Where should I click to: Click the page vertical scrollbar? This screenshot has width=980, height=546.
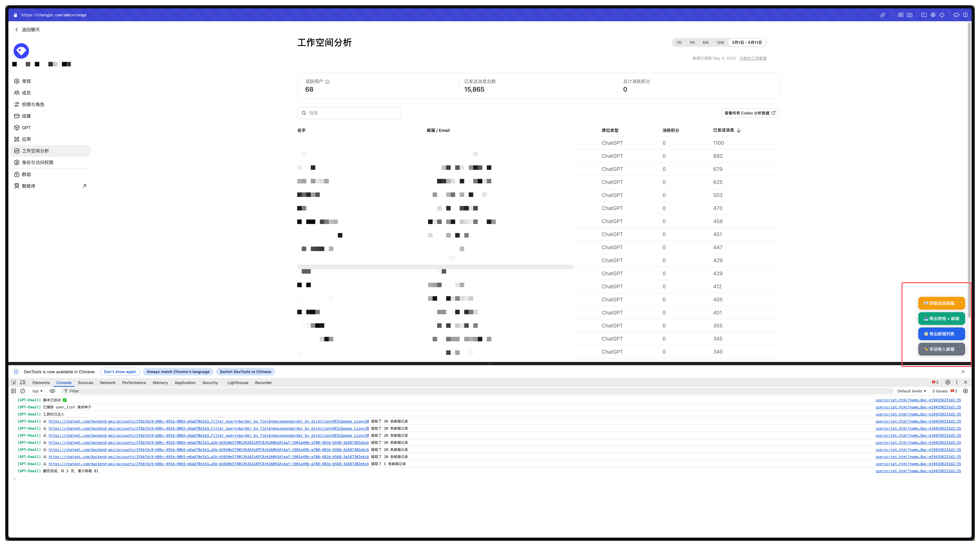coord(969,170)
